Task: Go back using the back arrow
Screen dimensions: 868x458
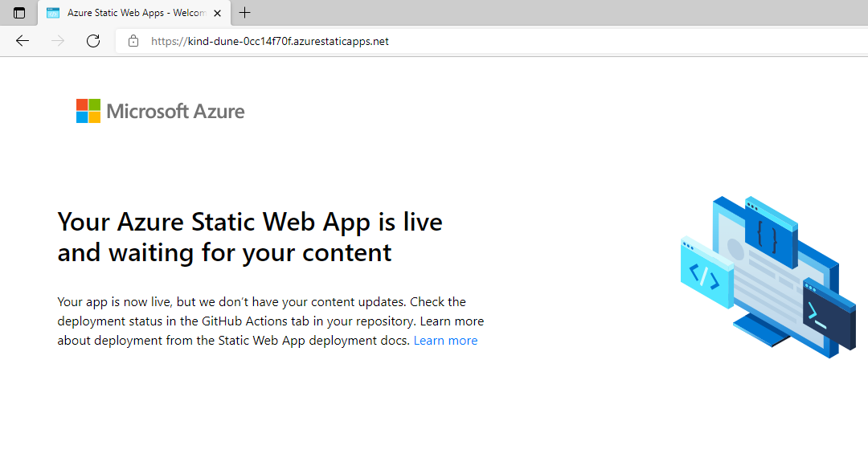Action: point(23,41)
